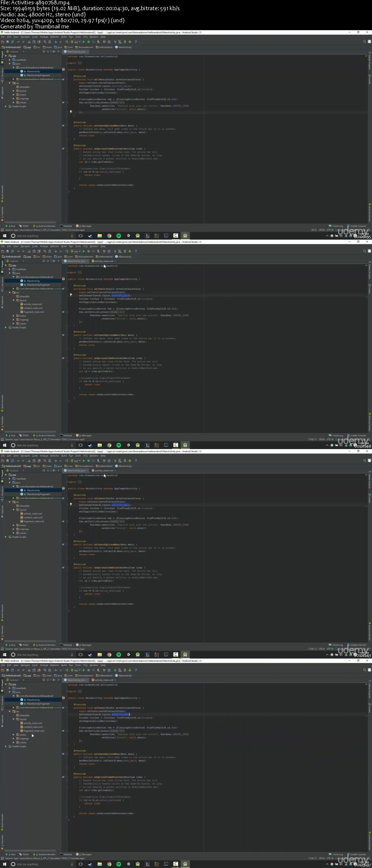Expand menu folder in 00:03:37 frame tree
The width and height of the screenshot is (372, 868).
tap(14, 735)
